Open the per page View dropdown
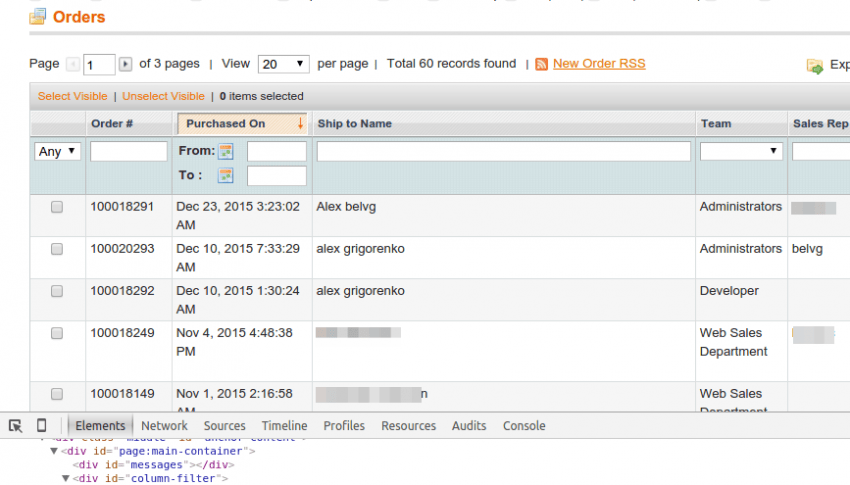This screenshot has height=485, width=850. point(284,64)
